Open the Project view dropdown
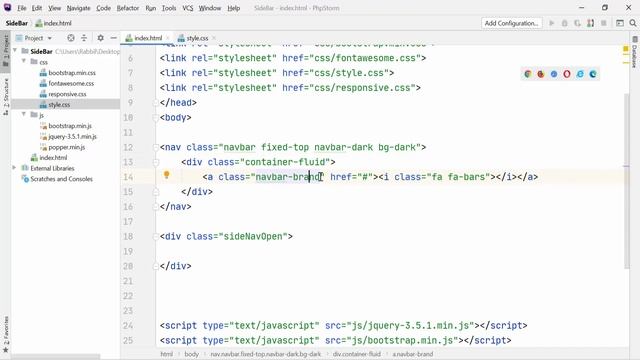Screen dimensions: 640x360 (x=34, y=38)
